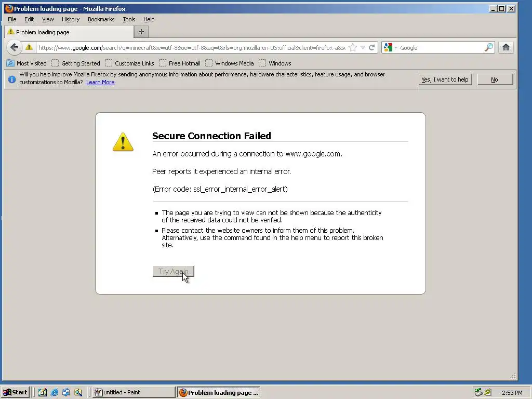
Task: Minimize the Firefox window
Action: tap(494, 9)
